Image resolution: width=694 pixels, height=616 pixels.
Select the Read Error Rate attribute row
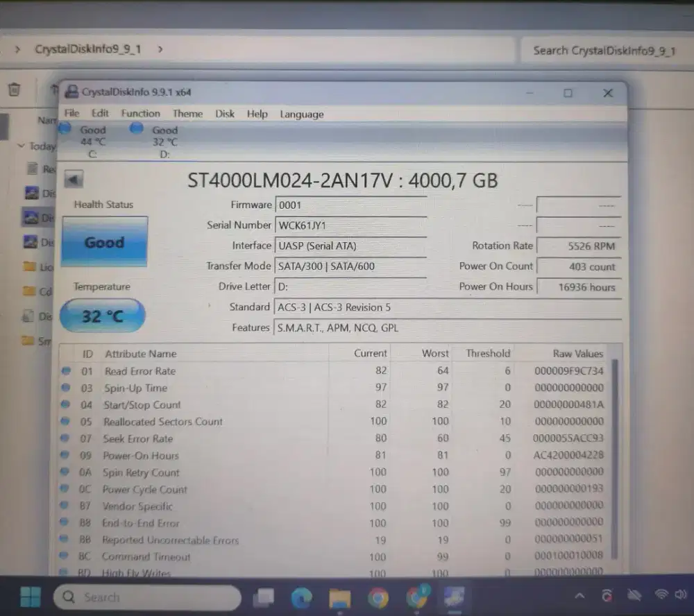[x=335, y=371]
